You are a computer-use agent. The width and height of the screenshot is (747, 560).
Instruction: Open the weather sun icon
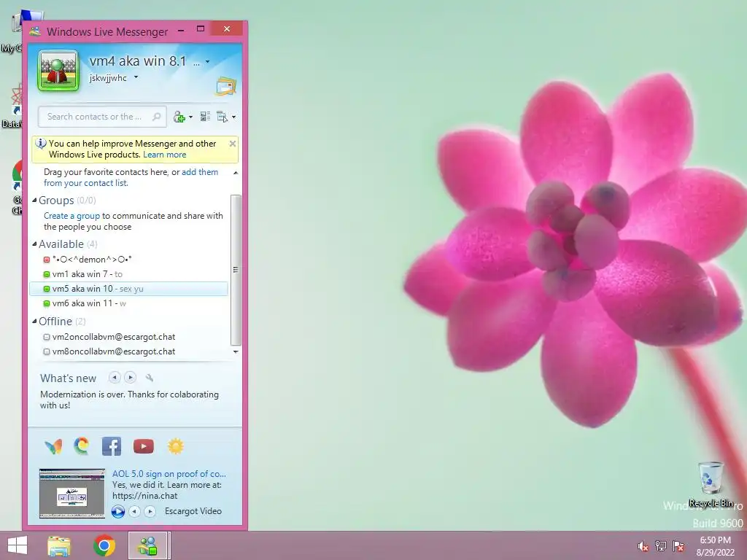click(x=175, y=446)
